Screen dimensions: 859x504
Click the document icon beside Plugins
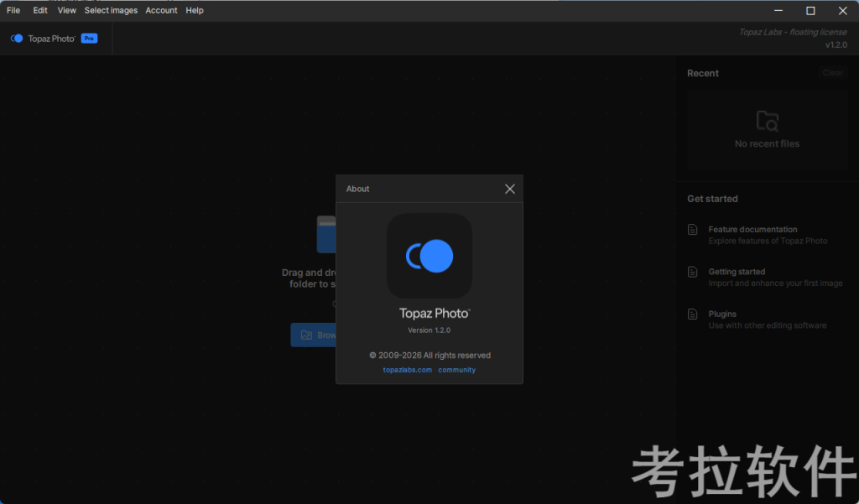pyautogui.click(x=692, y=314)
